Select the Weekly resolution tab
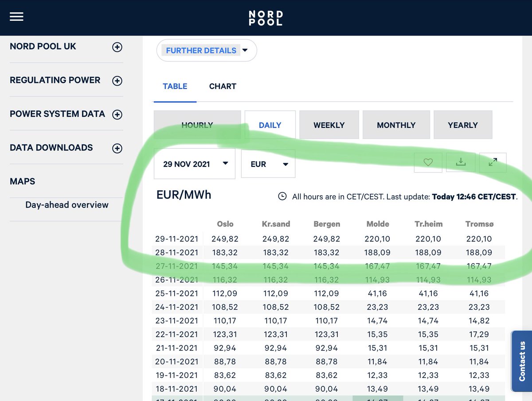The height and width of the screenshot is (401, 532). pos(329,125)
